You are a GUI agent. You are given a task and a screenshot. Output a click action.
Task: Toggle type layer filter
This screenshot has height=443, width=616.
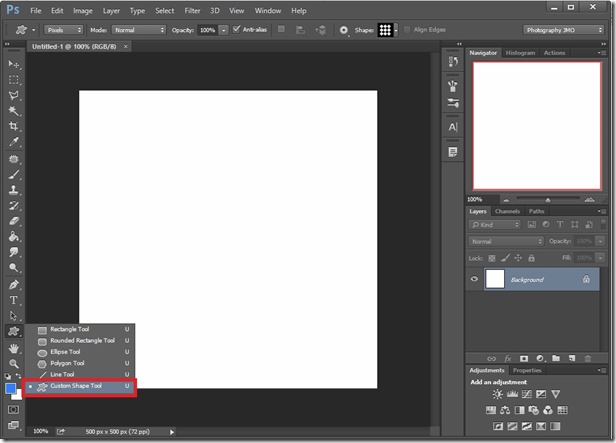pyautogui.click(x=560, y=225)
